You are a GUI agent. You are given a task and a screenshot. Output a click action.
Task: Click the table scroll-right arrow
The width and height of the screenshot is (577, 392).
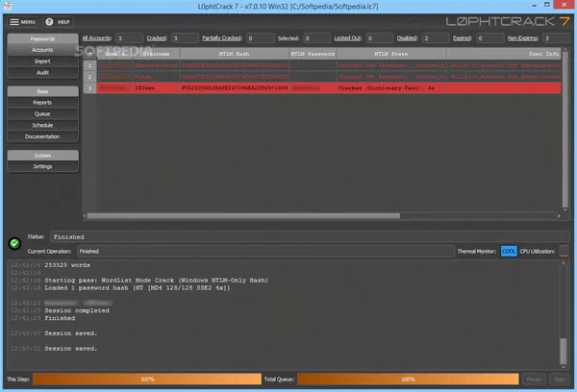click(x=559, y=216)
